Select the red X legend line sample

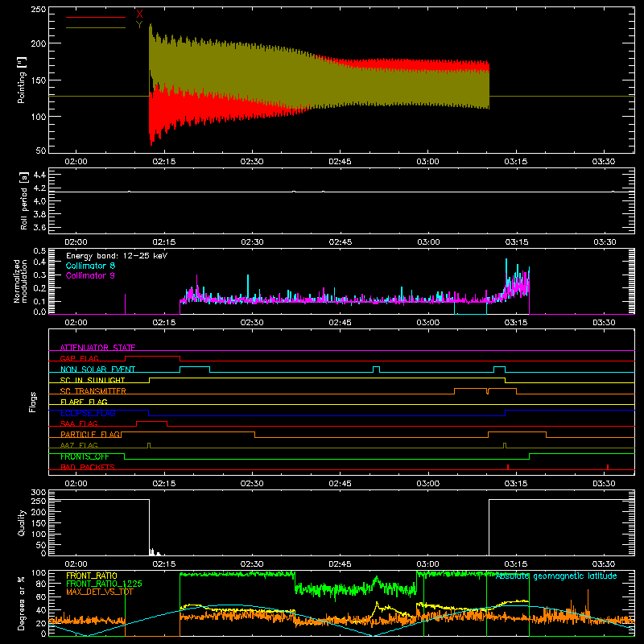[x=96, y=17]
